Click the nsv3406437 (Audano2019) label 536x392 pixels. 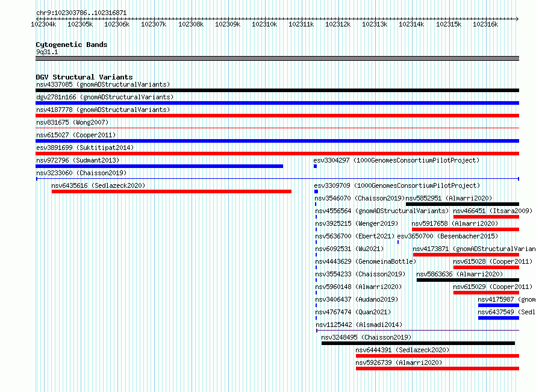(x=357, y=299)
